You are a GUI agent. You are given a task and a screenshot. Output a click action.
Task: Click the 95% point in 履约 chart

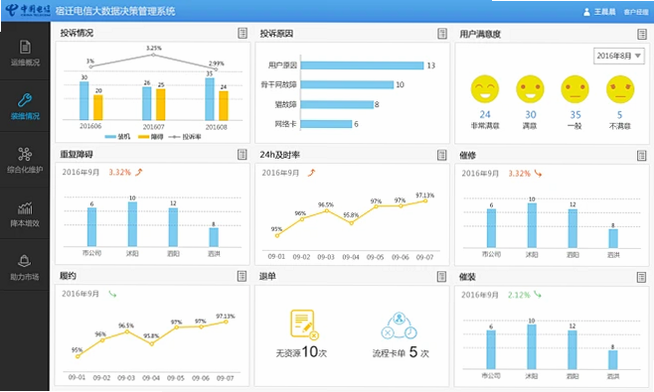(x=78, y=357)
